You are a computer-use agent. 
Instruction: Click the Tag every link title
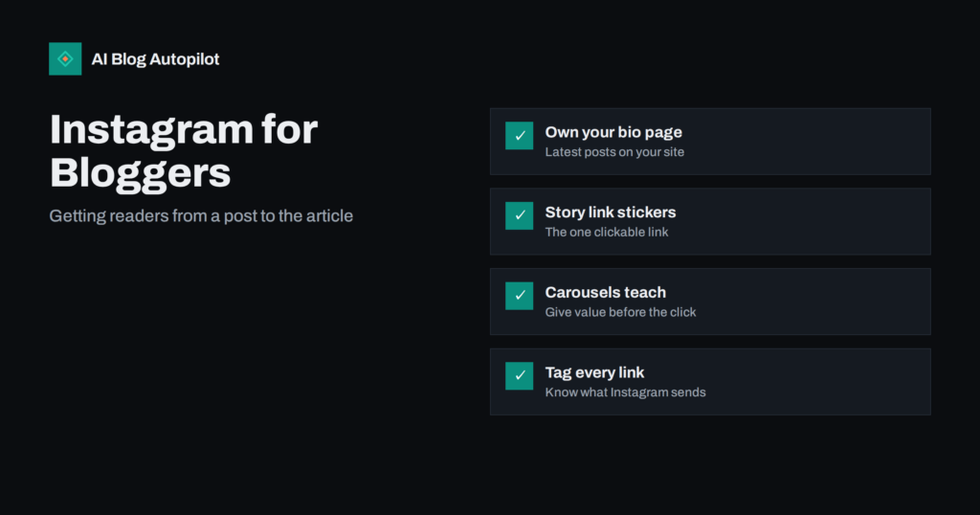coord(594,372)
